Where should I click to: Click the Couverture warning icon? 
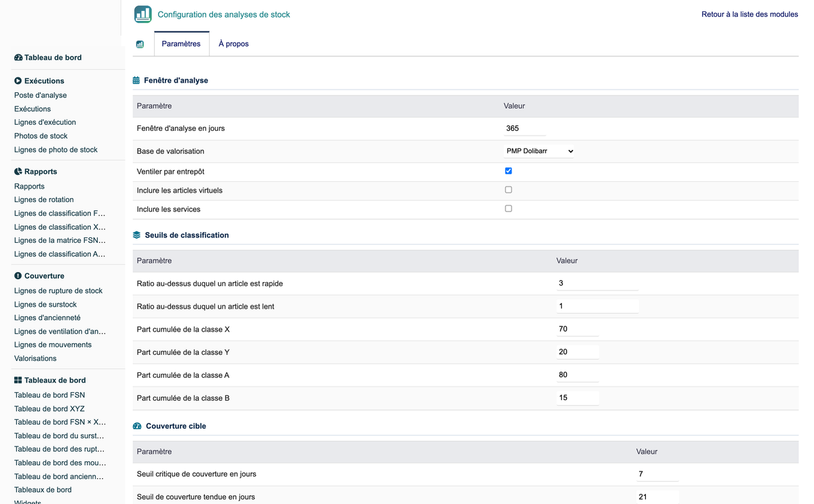(x=18, y=276)
